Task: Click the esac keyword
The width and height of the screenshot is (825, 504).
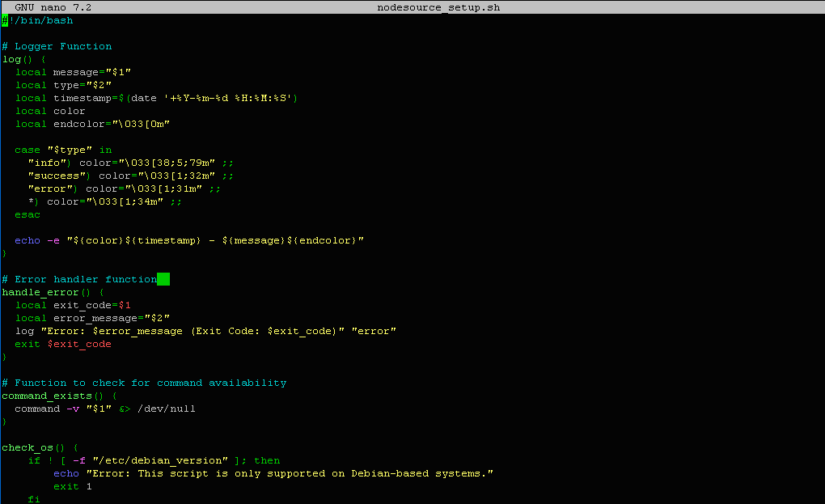Action: pyautogui.click(x=27, y=214)
